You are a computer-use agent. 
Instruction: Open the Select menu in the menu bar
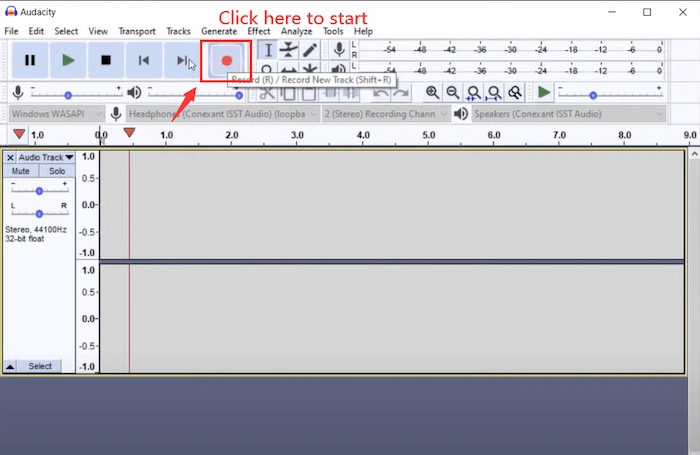point(66,31)
